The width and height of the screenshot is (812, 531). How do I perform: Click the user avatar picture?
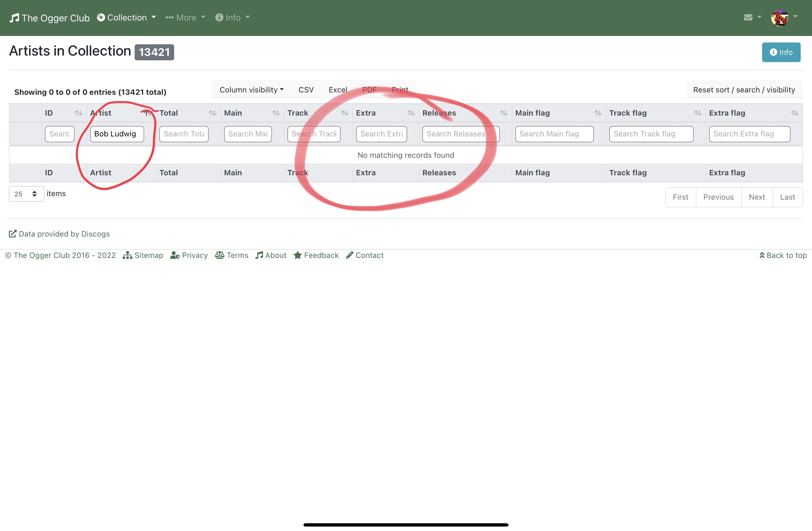[x=780, y=18]
